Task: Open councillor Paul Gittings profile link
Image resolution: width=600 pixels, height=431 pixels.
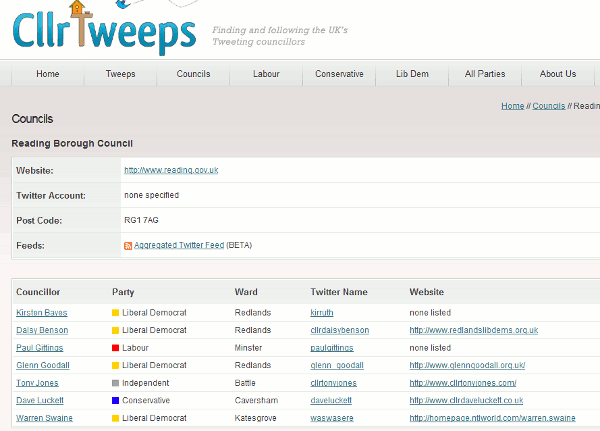Action: click(x=40, y=348)
